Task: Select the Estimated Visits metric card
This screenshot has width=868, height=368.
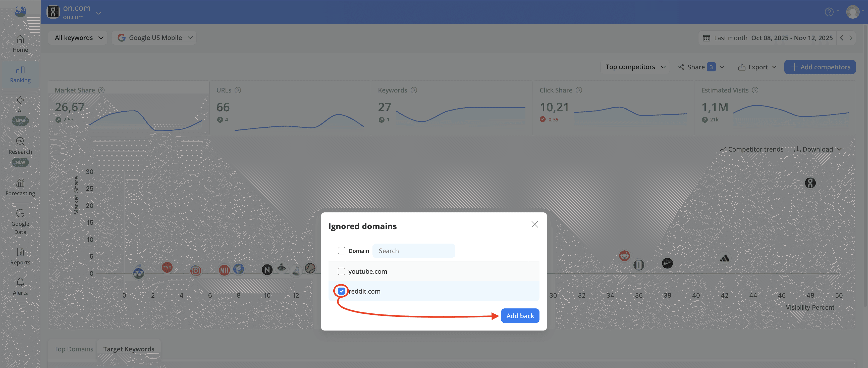Action: point(775,108)
